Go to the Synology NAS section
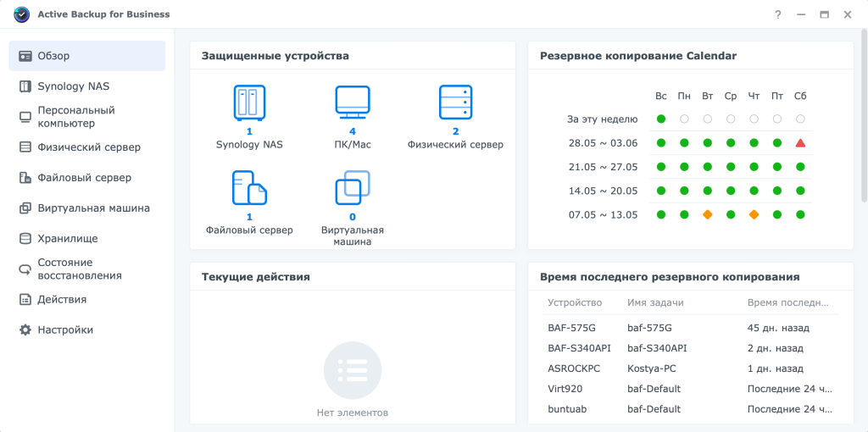Screen dimensions: 868x432 tap(87, 86)
